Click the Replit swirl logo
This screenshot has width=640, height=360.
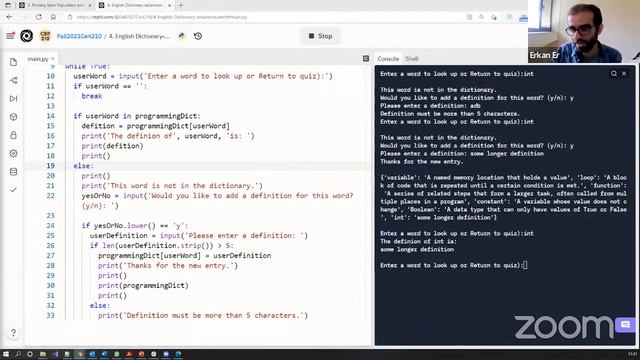27,36
